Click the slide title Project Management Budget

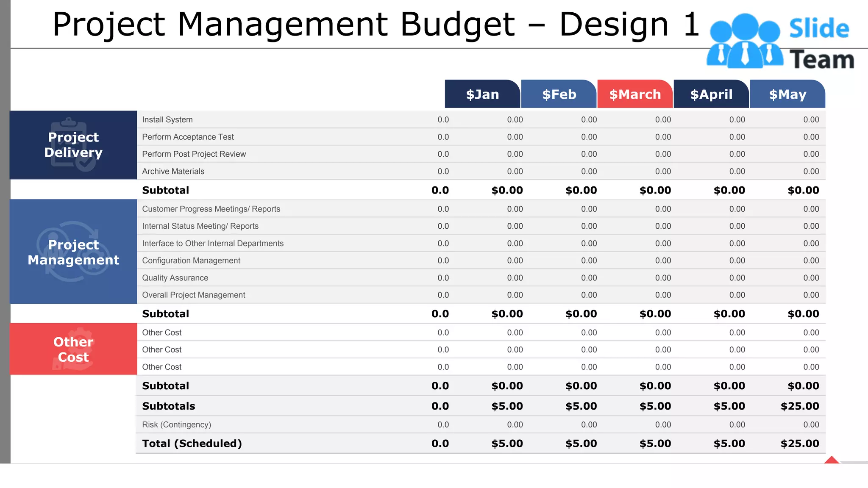376,24
